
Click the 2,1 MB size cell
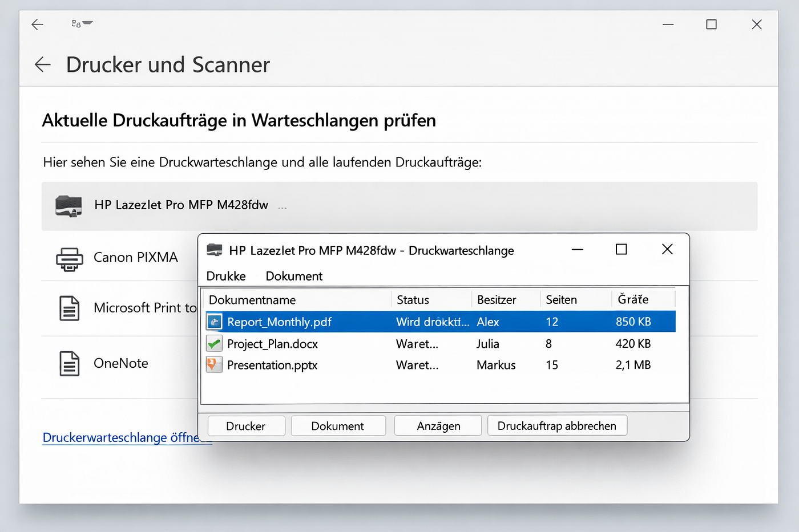tap(633, 365)
